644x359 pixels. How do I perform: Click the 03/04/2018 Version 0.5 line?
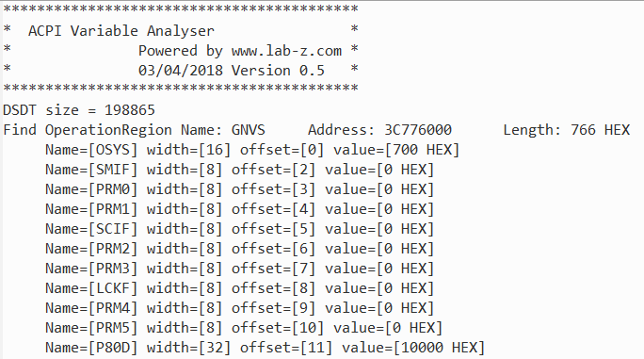coord(232,71)
